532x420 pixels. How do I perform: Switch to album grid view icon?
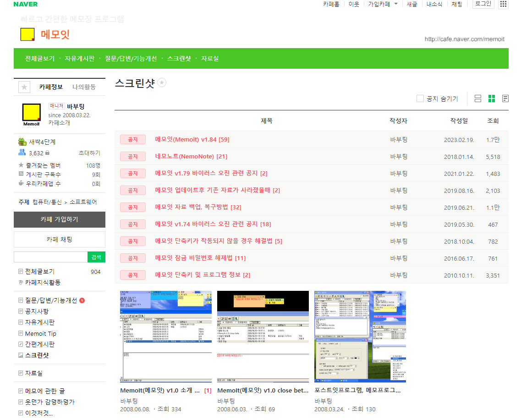pos(491,99)
